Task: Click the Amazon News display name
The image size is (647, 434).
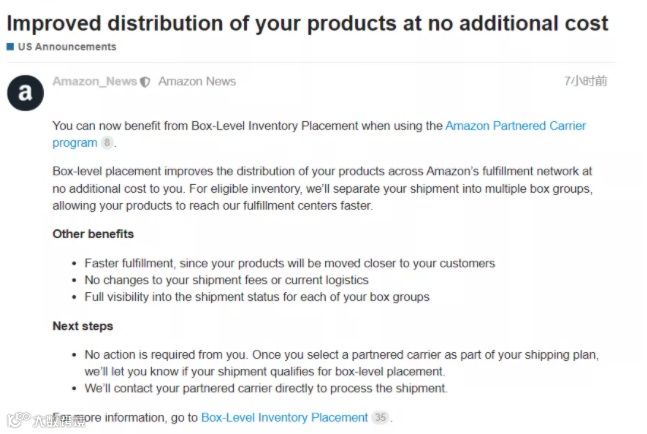Action: (x=197, y=81)
